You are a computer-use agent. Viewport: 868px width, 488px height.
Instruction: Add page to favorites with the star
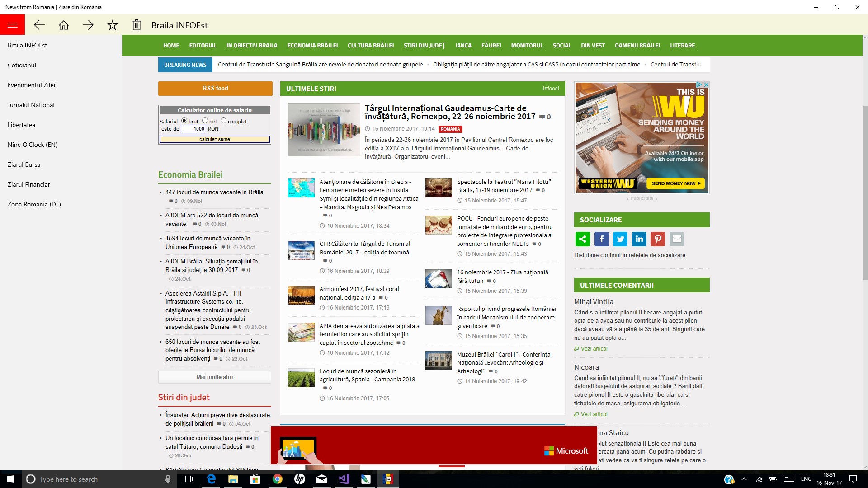click(112, 25)
